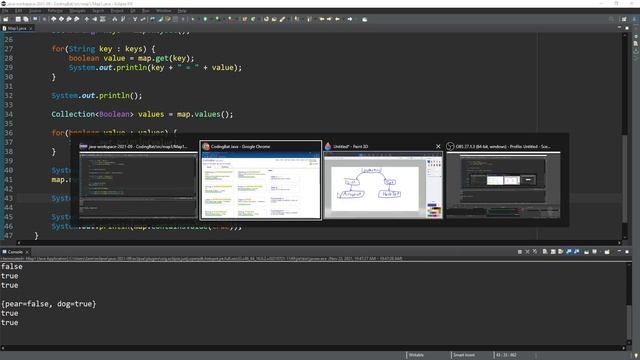Click the 'false' output line in Console

(x=11, y=267)
